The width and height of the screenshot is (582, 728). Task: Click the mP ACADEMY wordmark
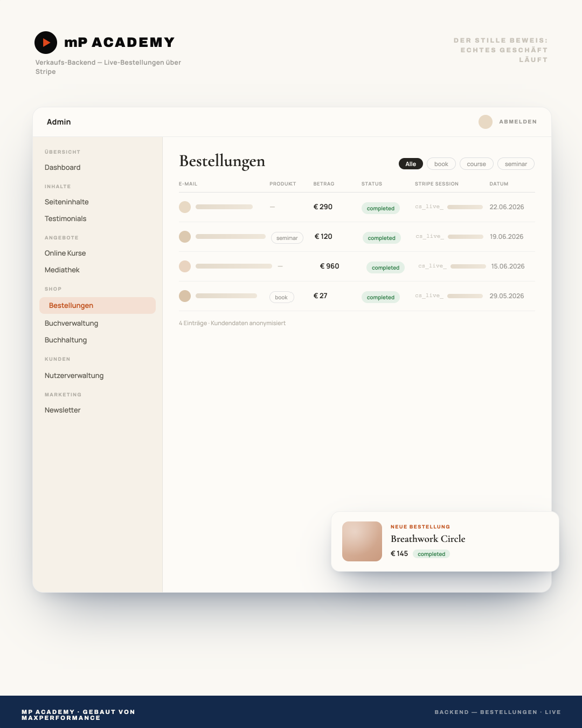click(x=120, y=43)
